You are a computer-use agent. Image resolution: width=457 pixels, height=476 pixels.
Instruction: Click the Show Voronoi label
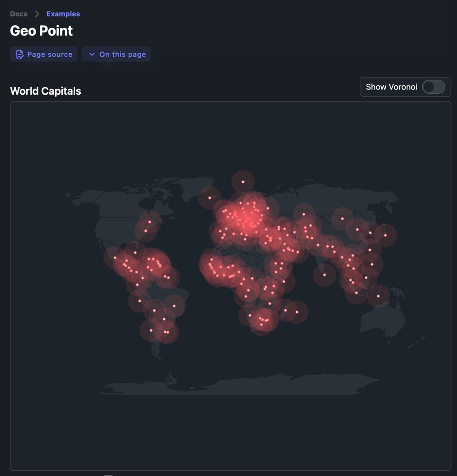click(x=391, y=87)
